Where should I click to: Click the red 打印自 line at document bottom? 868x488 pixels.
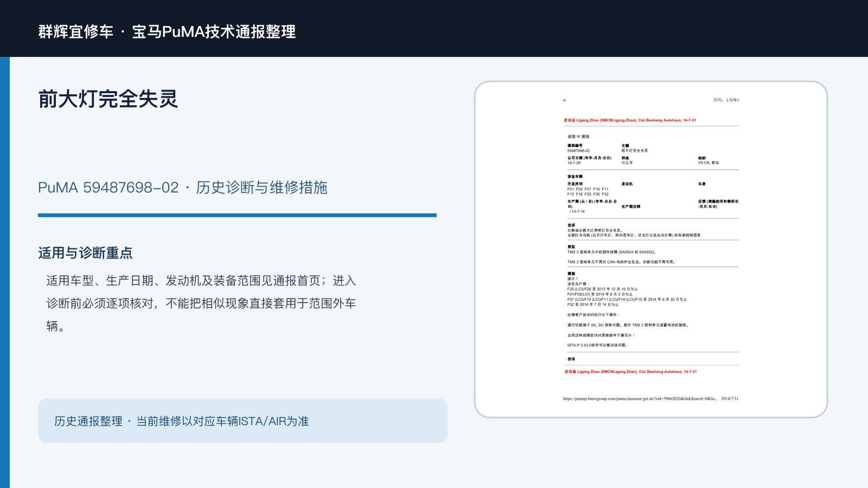630,372
